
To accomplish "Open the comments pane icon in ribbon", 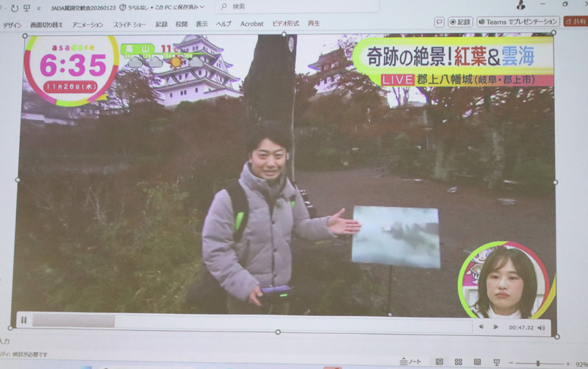I will coord(439,22).
